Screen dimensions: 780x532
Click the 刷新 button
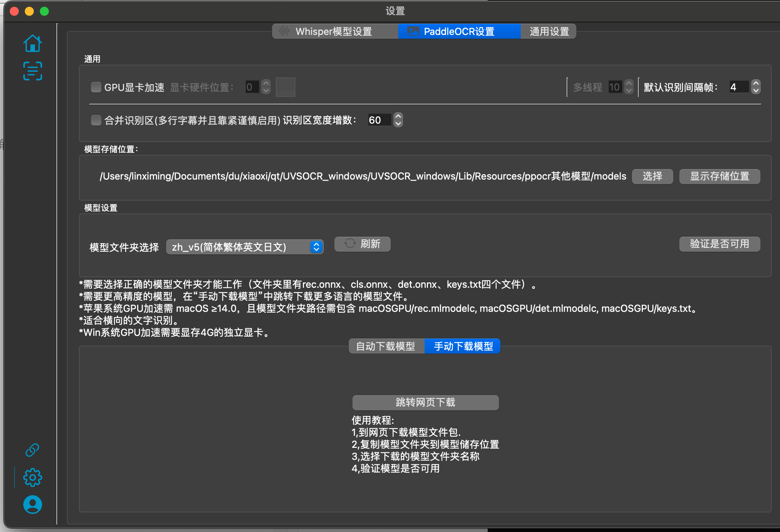pyautogui.click(x=363, y=244)
